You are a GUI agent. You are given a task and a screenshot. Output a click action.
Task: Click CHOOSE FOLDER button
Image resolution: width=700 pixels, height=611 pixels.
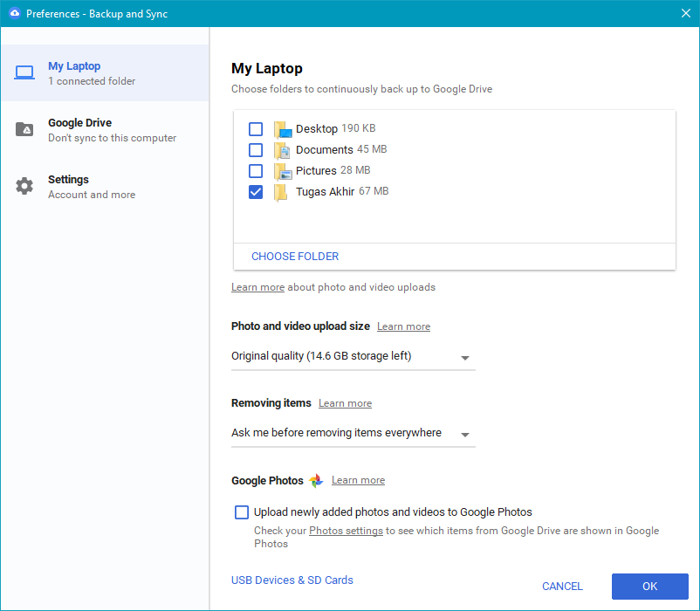tap(295, 256)
